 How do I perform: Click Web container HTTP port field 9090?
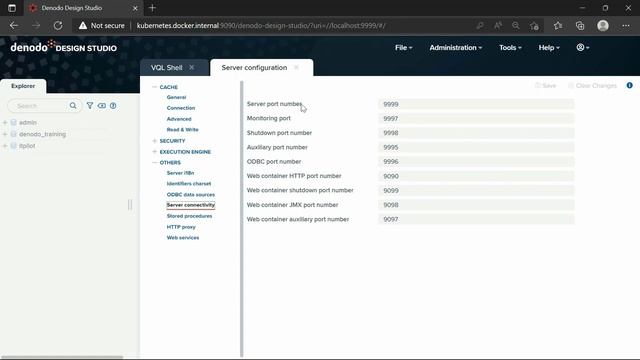pyautogui.click(x=476, y=176)
